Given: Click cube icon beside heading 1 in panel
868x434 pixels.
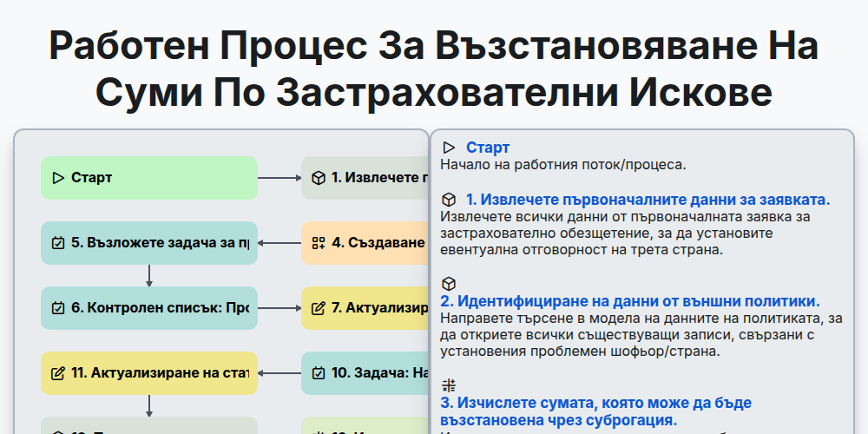Looking at the screenshot, I should 449,200.
